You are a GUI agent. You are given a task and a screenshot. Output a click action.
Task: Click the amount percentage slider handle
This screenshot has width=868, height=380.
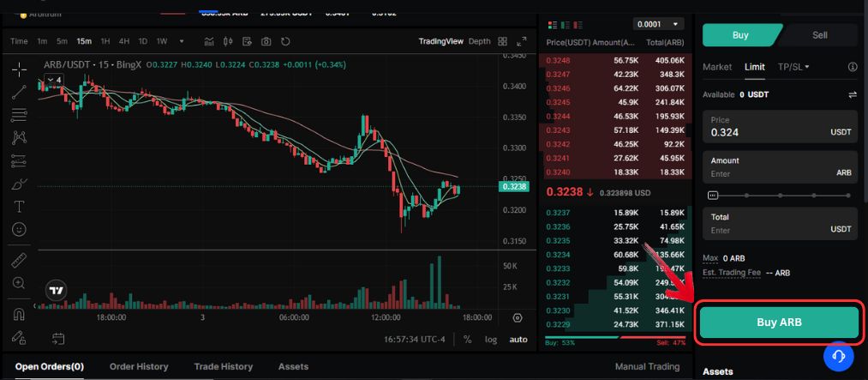(713, 196)
